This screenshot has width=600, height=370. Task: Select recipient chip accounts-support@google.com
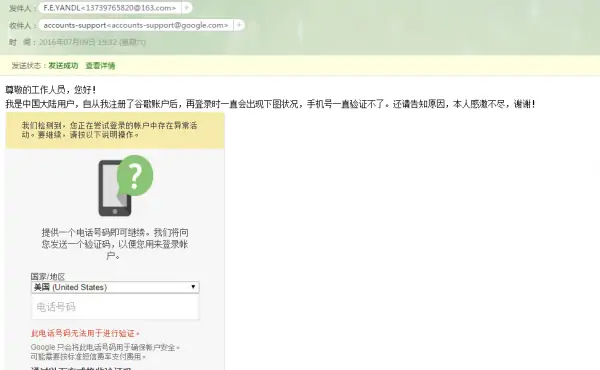[136, 25]
